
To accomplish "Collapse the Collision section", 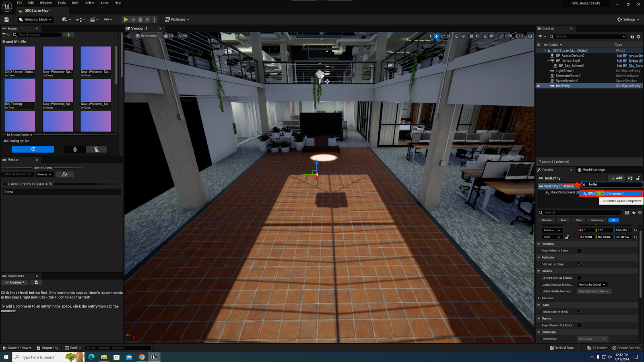I will coord(539,271).
